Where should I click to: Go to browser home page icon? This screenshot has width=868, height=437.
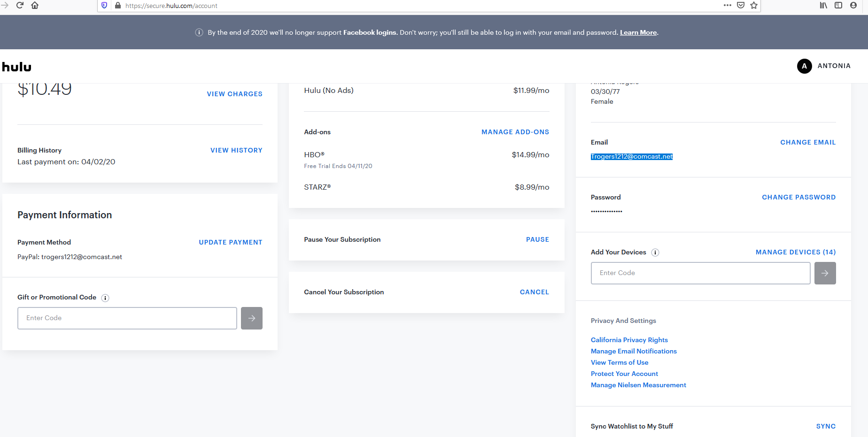coord(35,5)
